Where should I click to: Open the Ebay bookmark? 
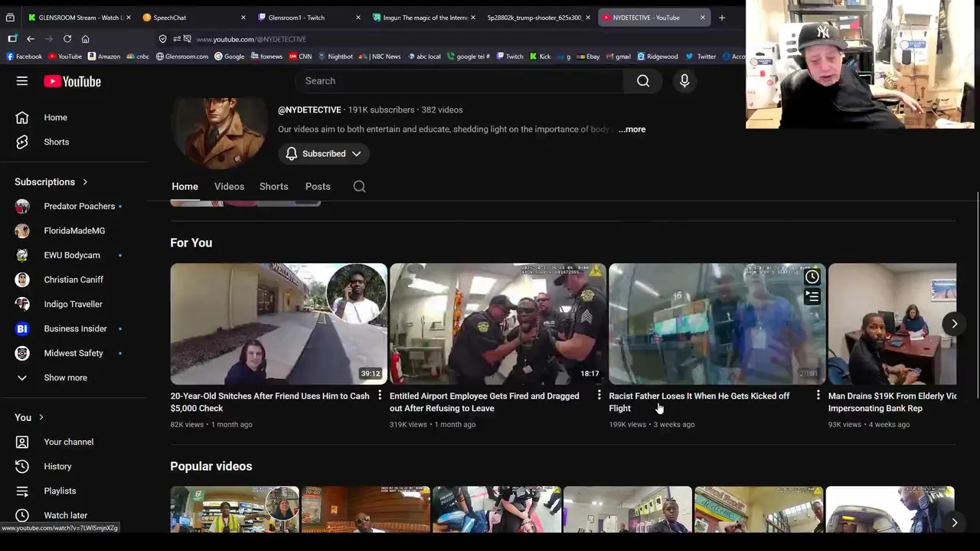[588, 56]
